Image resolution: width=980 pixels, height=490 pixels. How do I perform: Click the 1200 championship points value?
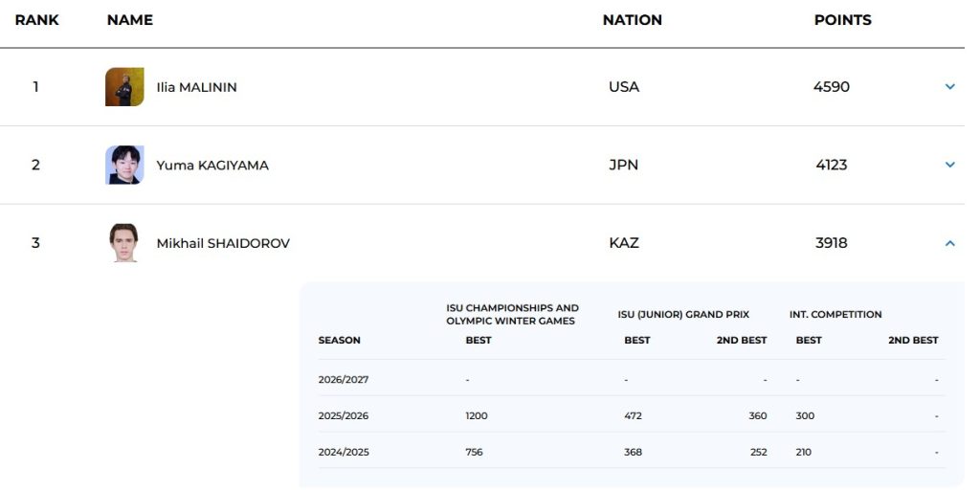(477, 415)
